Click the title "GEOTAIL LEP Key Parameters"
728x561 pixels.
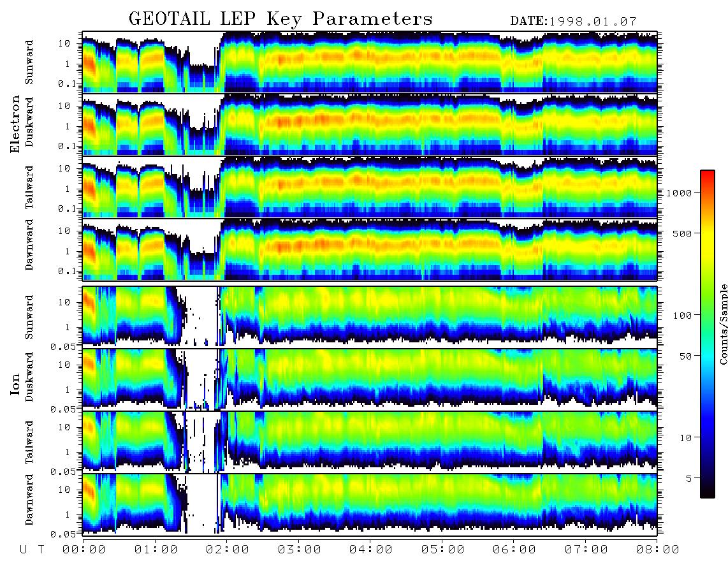(x=280, y=19)
